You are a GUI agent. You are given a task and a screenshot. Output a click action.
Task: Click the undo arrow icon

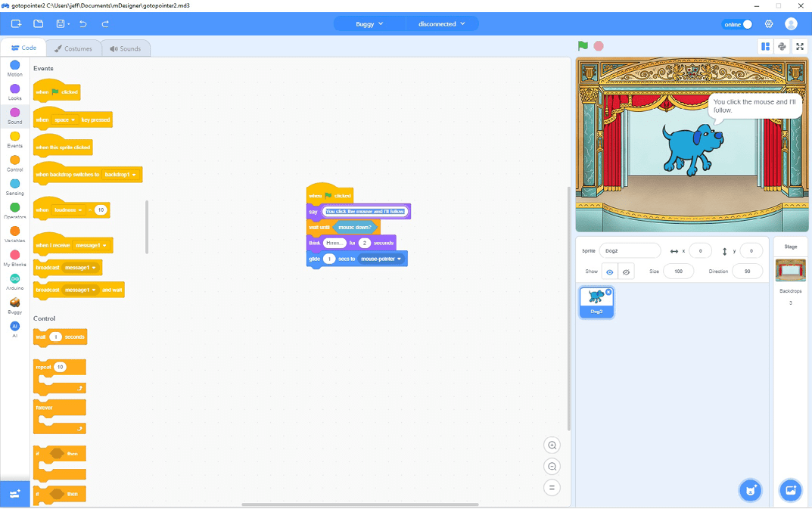point(82,23)
